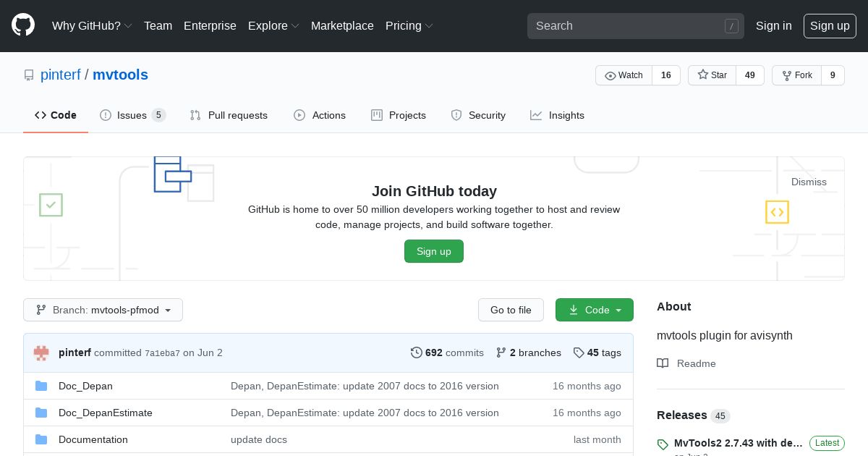Screen dimensions: 868x456
Task: Open the Releases 45 heading link
Action: click(693, 415)
